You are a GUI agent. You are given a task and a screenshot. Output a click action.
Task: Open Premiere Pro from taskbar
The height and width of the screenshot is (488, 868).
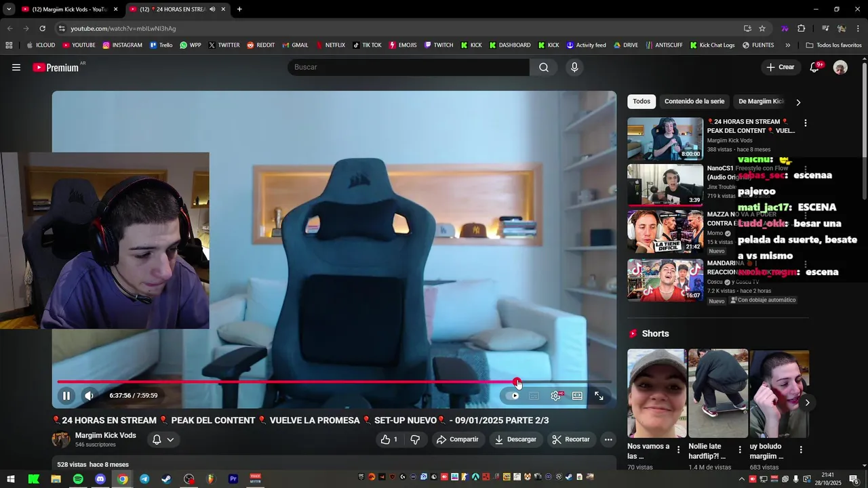(233, 479)
